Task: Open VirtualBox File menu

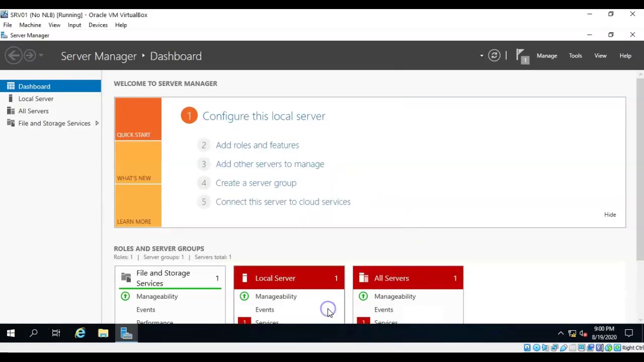Action: [x=8, y=25]
